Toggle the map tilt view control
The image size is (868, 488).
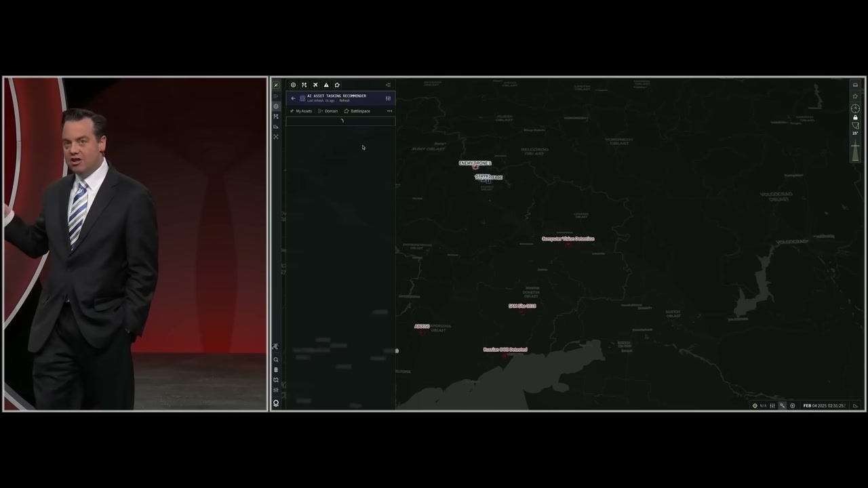[x=855, y=127]
